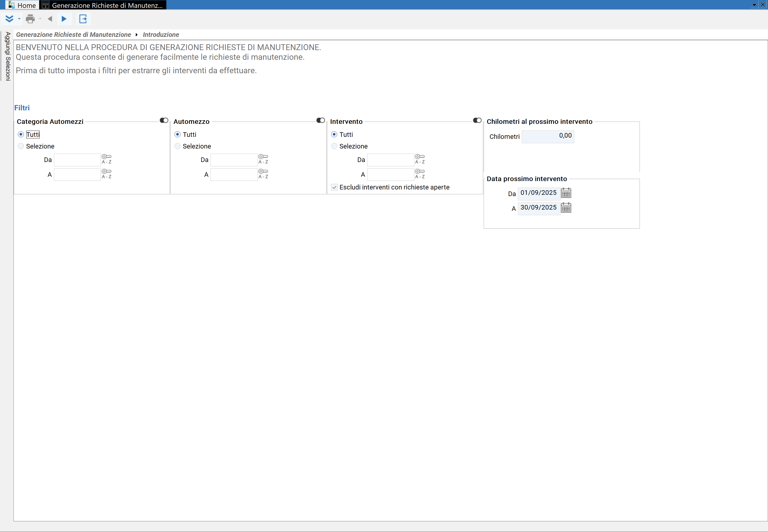Image resolution: width=768 pixels, height=532 pixels.
Task: Click Categoria Automezzi Da input field
Action: pos(77,160)
